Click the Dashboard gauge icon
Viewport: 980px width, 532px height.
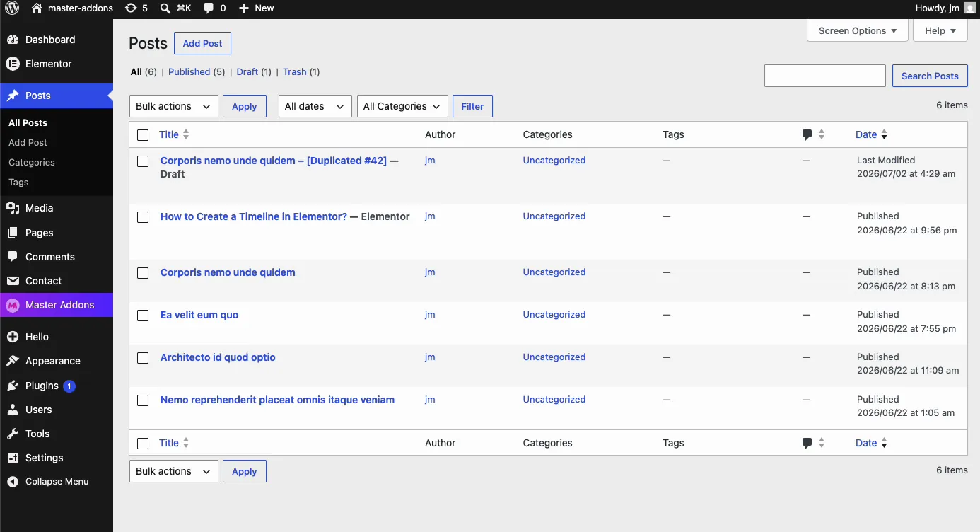[x=13, y=40]
